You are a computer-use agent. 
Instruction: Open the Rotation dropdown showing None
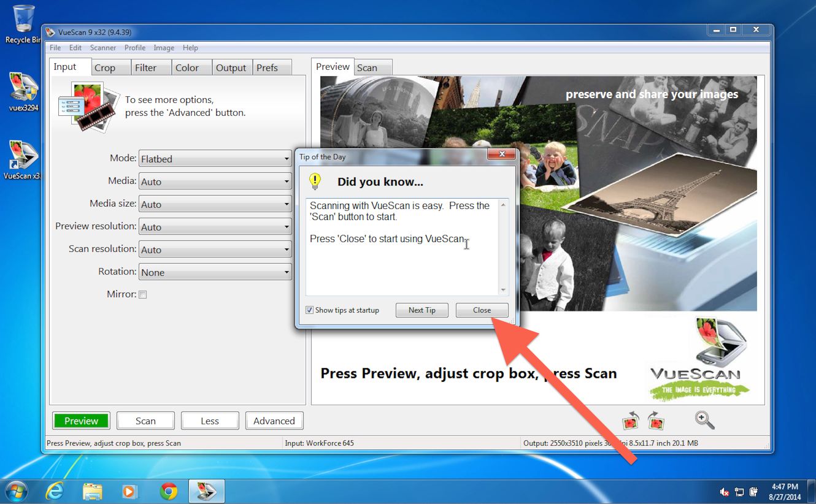click(x=215, y=272)
